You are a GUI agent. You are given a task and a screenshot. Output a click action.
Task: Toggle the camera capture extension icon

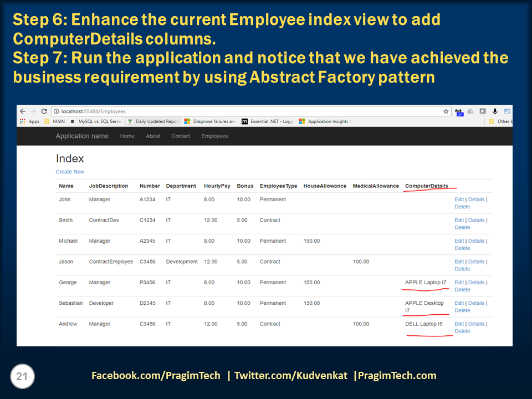483,110
